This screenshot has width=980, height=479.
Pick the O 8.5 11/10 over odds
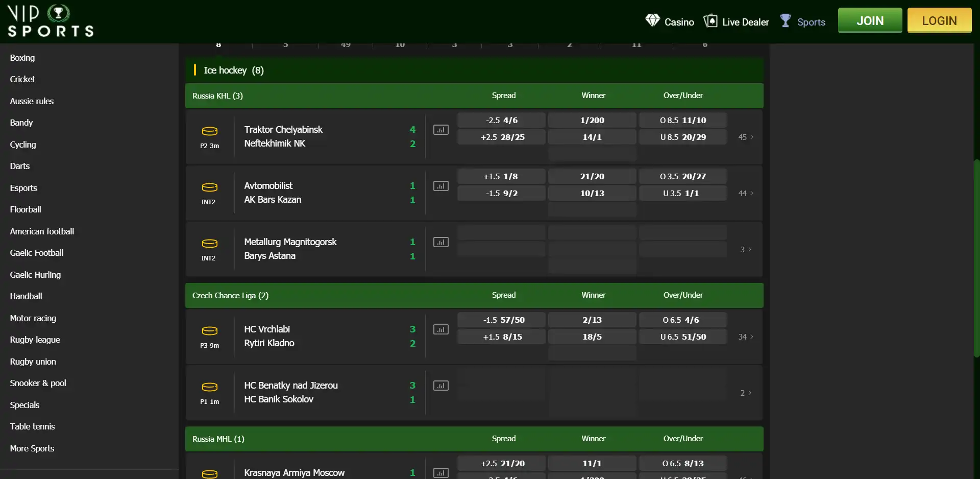[x=683, y=120]
